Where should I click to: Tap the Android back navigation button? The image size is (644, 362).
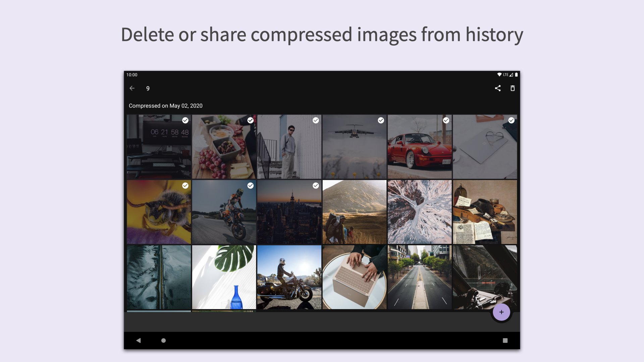coord(139,340)
